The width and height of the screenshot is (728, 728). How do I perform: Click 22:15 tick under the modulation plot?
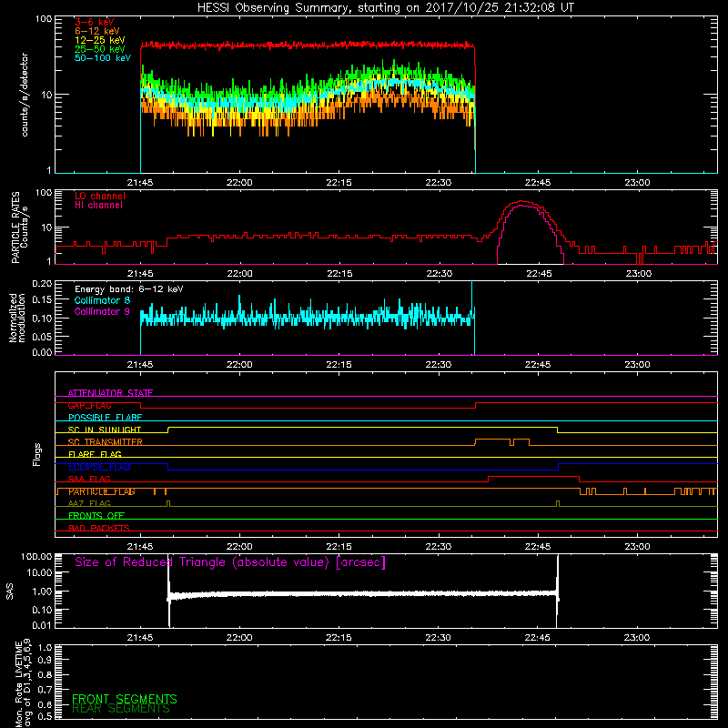pos(339,365)
